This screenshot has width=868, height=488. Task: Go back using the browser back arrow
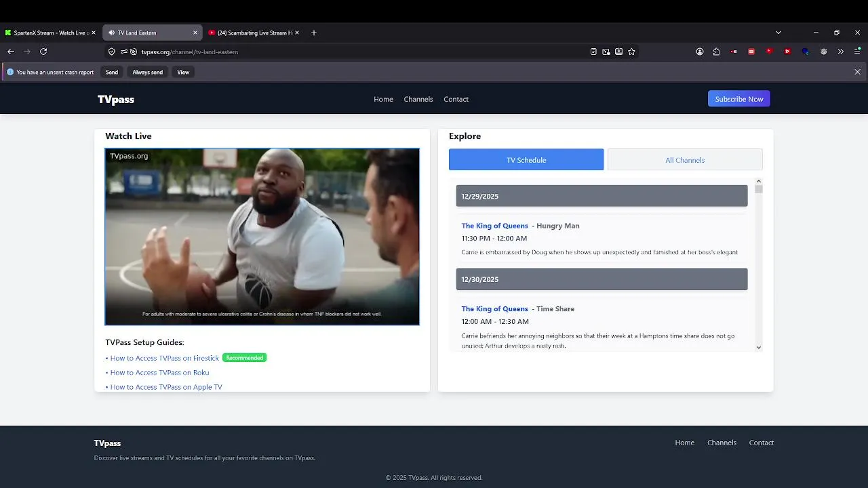click(11, 52)
